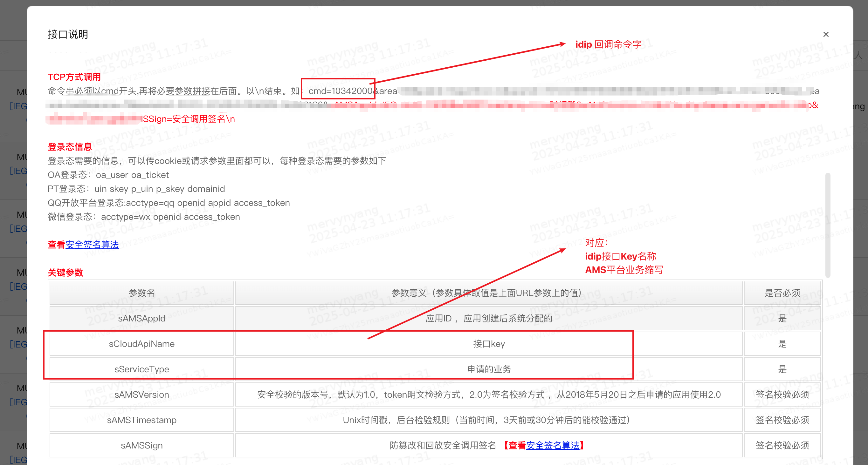
Task: Click the 是否必须 column header
Action: coord(782,293)
